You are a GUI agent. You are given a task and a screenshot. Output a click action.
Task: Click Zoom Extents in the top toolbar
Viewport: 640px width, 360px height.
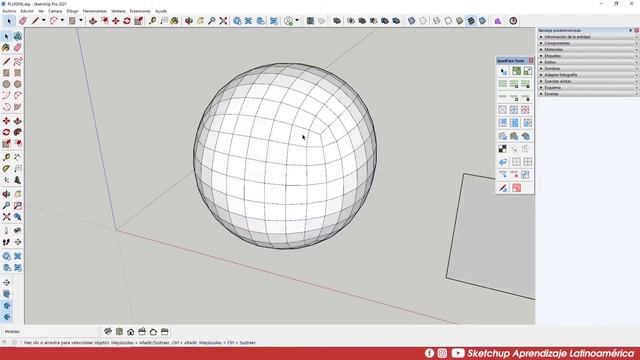[223, 21]
